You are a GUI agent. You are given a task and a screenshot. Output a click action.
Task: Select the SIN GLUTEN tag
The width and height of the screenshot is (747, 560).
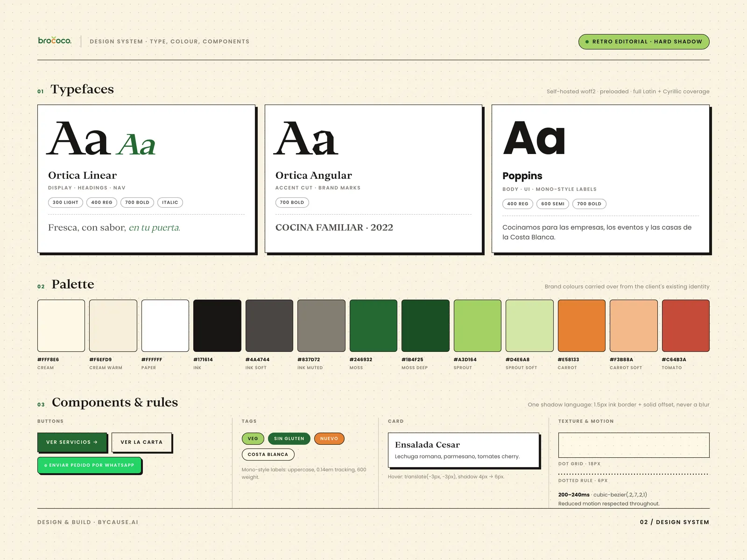289,439
